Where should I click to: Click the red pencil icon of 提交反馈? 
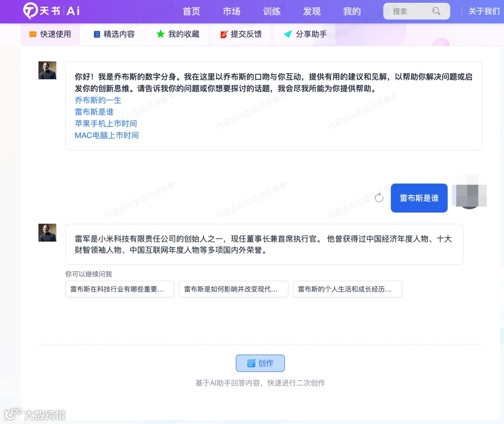(224, 34)
